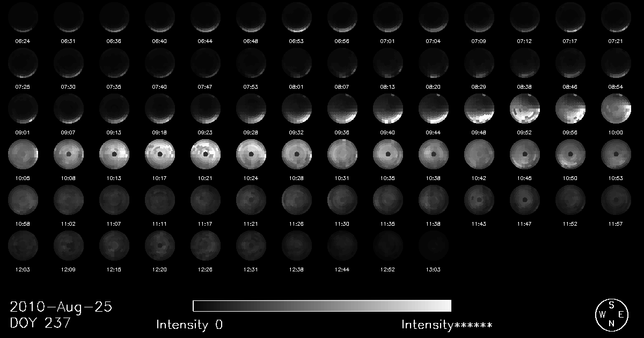The height and width of the screenshot is (338, 644).
Task: Click the 12:52 timestamp text
Action: (387, 269)
